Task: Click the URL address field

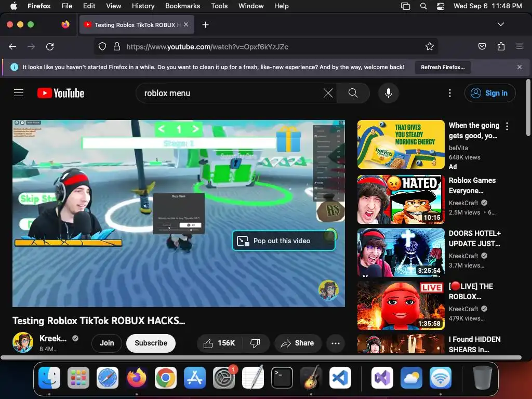Action: (265, 47)
